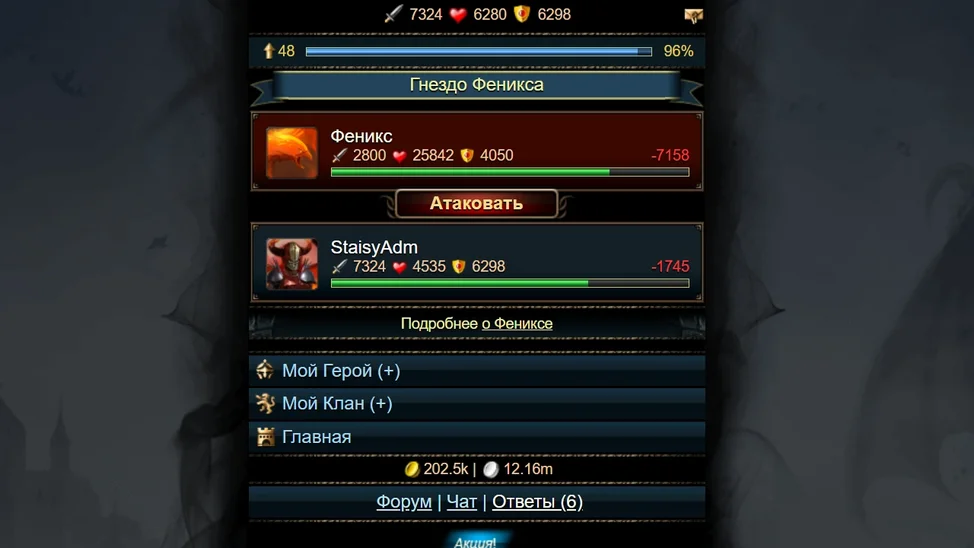Viewport: 974px width, 548px height.
Task: Click the shield defense icon in header
Action: click(522, 14)
